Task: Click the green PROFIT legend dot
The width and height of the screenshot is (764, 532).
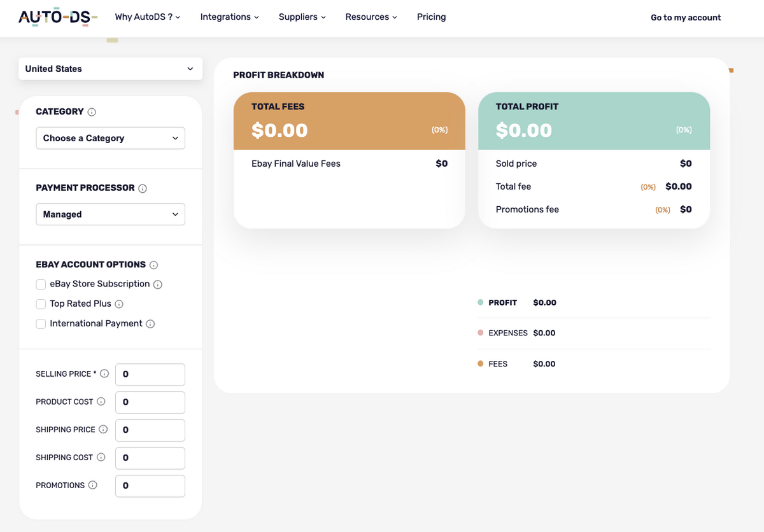Action: [x=479, y=303]
